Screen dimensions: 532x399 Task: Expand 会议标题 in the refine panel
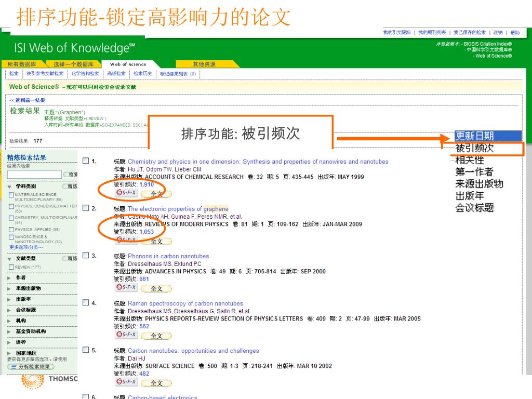9,310
